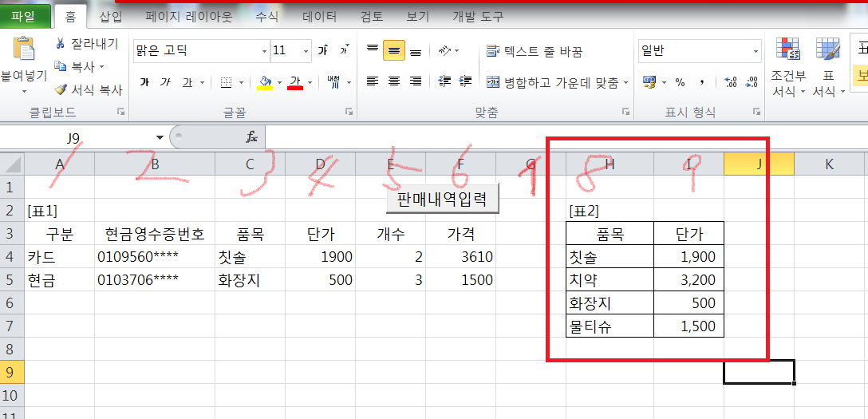Click the insert function fx icon
868x419 pixels.
click(251, 137)
